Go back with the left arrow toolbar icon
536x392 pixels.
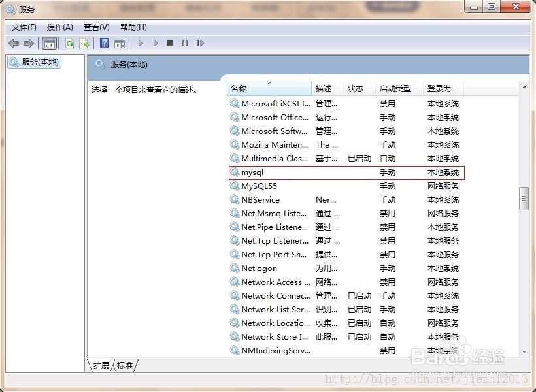tap(14, 43)
